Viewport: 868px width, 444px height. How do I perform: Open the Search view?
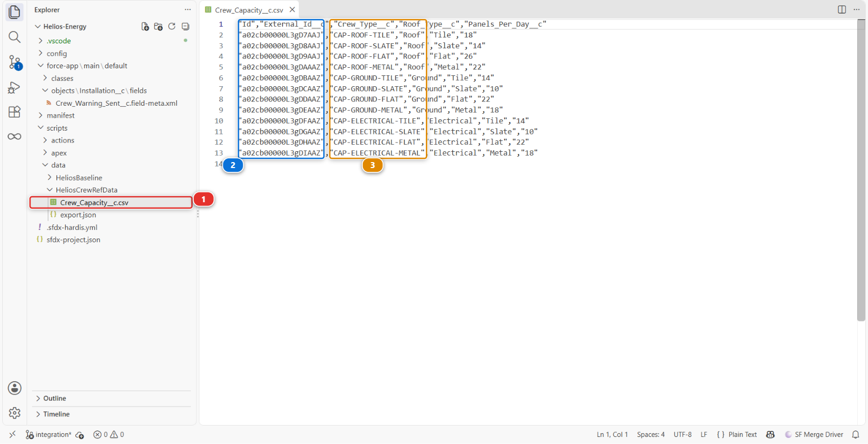coord(15,37)
